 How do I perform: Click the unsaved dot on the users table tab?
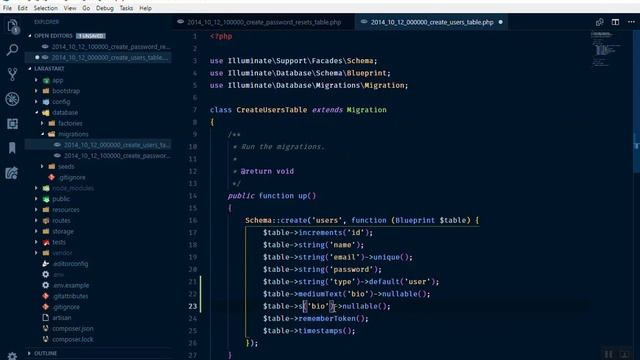click(500, 22)
